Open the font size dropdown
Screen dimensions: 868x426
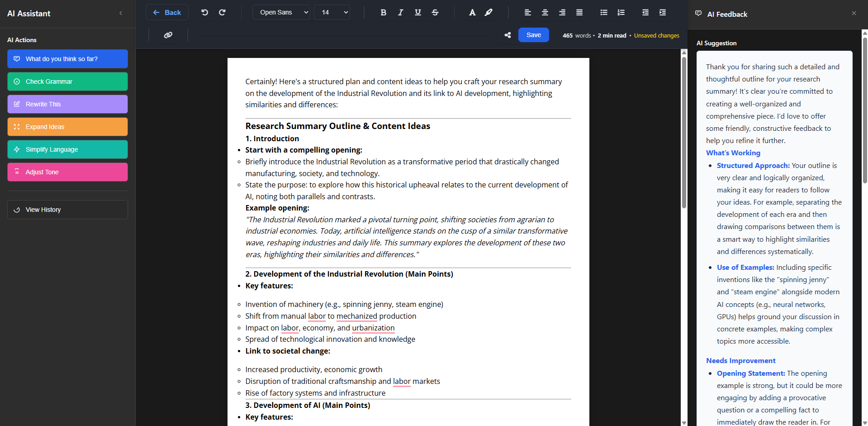(332, 12)
